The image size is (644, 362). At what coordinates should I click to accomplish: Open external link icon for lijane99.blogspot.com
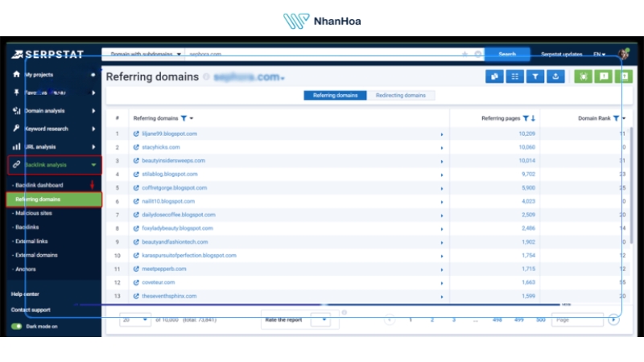136,134
